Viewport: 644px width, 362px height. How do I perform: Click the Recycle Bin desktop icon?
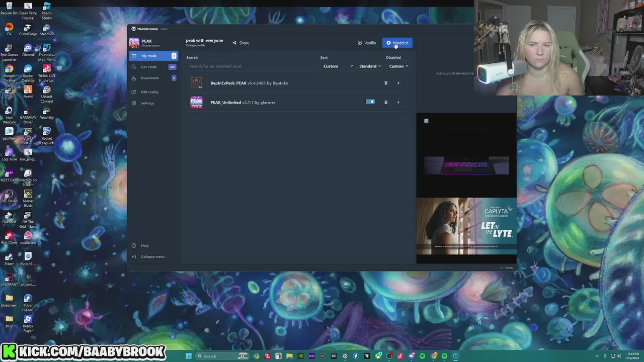point(9,9)
